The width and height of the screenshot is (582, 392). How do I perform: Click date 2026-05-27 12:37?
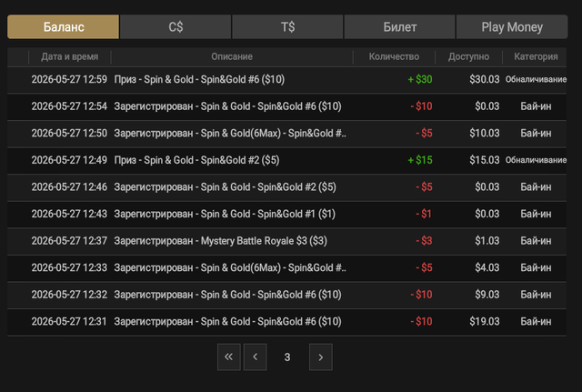(x=69, y=241)
